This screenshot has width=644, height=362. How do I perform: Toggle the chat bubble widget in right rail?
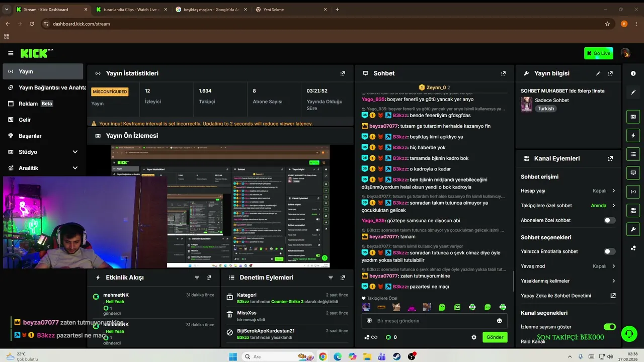(x=633, y=172)
